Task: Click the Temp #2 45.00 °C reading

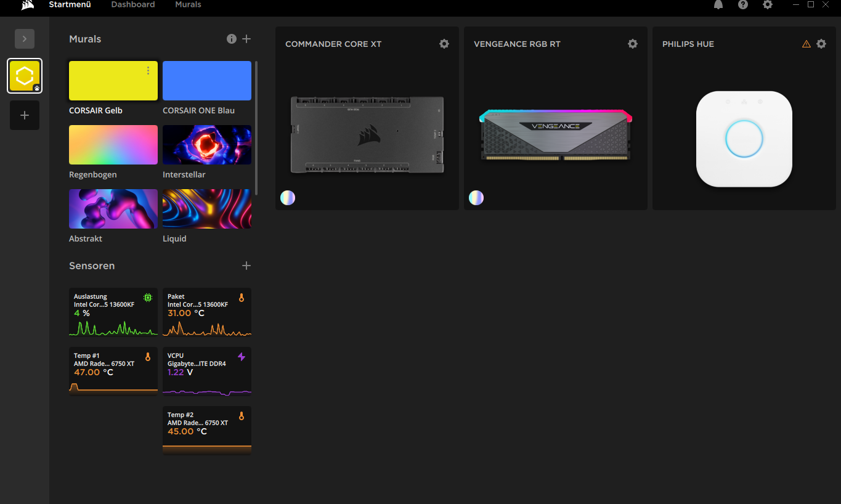Action: click(187, 431)
